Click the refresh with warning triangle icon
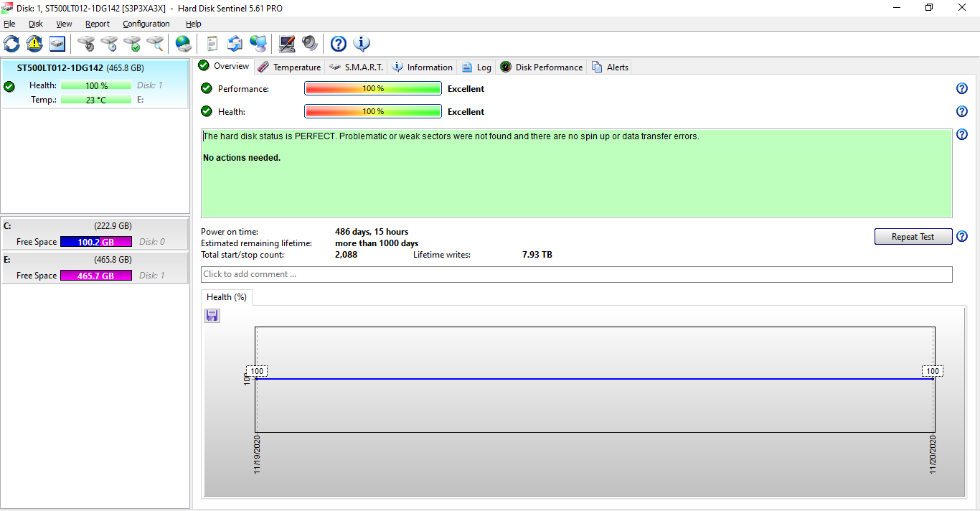Screen dimensions: 980x511 34,44
